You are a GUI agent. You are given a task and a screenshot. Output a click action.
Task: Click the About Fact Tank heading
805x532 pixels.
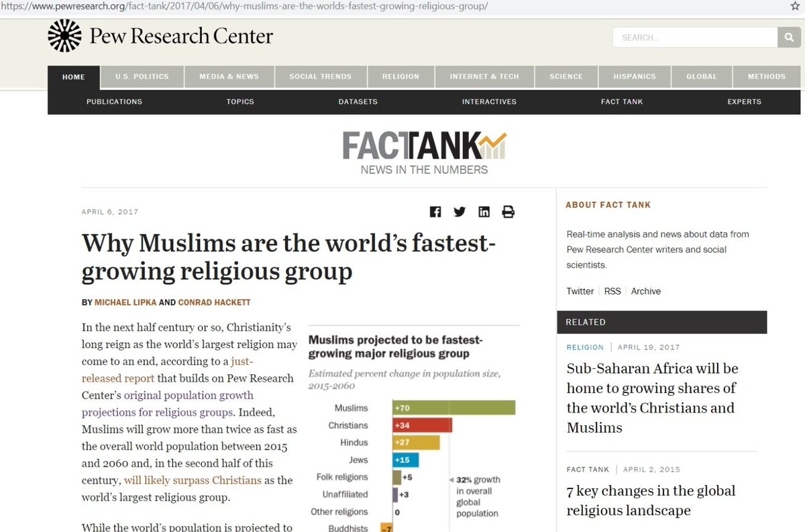[608, 205]
